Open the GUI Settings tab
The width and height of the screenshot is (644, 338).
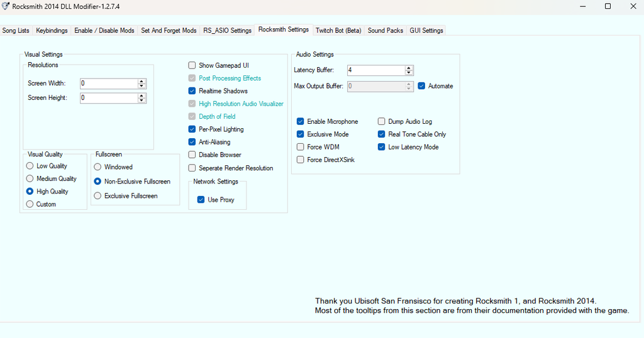tap(426, 31)
